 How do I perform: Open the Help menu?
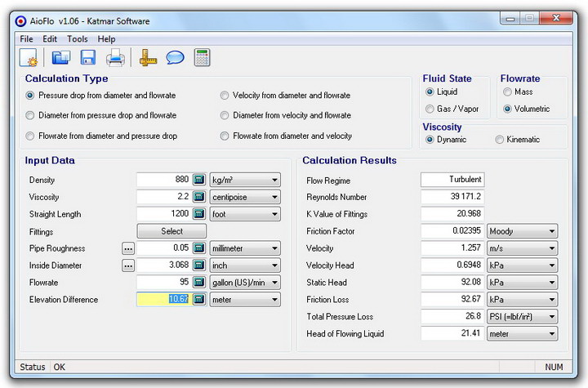tap(106, 39)
